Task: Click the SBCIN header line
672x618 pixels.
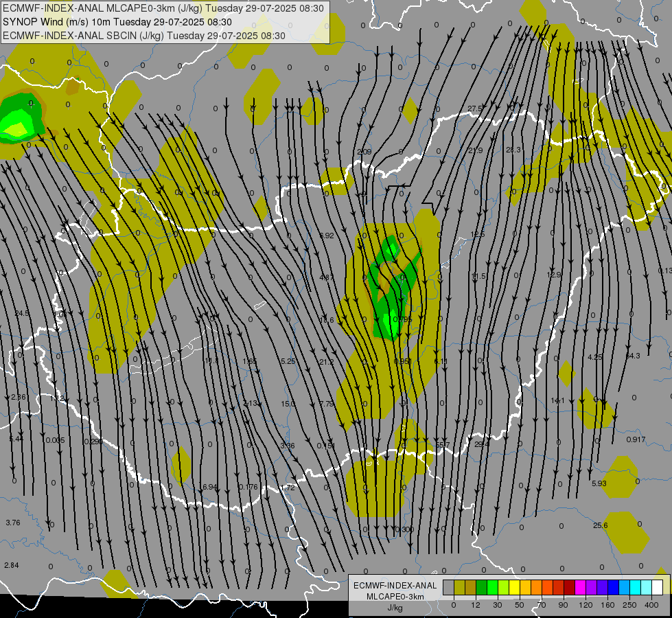Action: 144,36
